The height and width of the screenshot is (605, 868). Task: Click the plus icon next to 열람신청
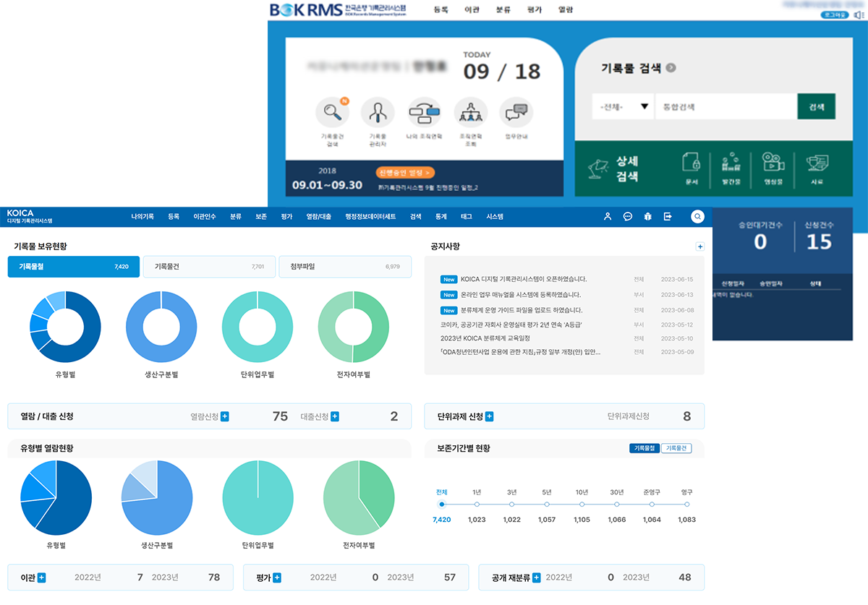pyautogui.click(x=225, y=416)
